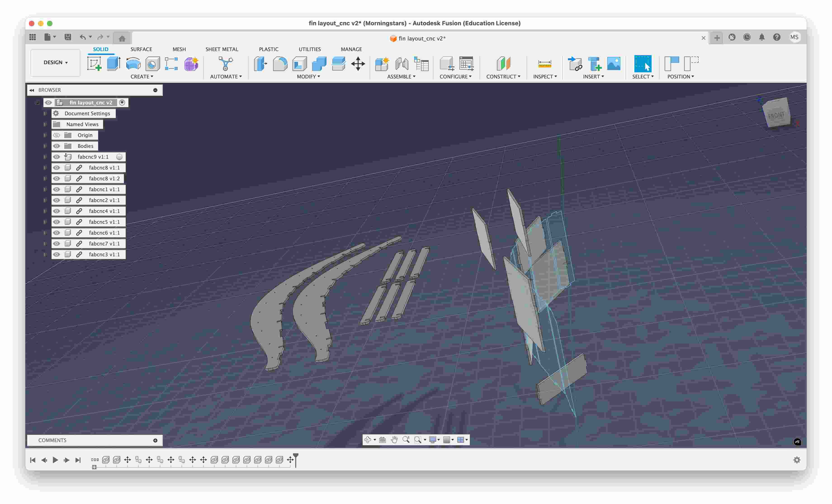Viewport: 832px width, 504px height.
Task: Select the Revolve tool
Action: coord(133,64)
